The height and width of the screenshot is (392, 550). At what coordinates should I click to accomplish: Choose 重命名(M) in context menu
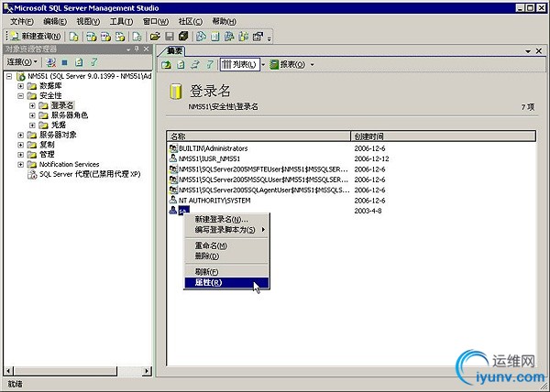tap(226, 246)
